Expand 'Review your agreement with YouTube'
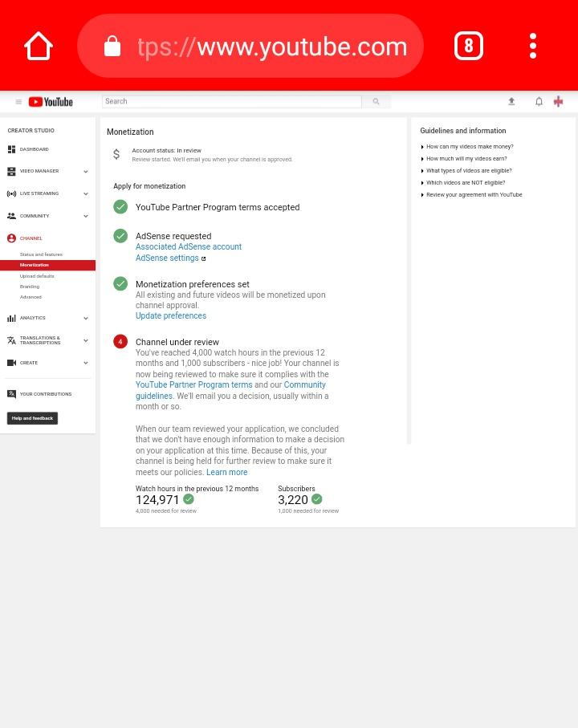 471,195
